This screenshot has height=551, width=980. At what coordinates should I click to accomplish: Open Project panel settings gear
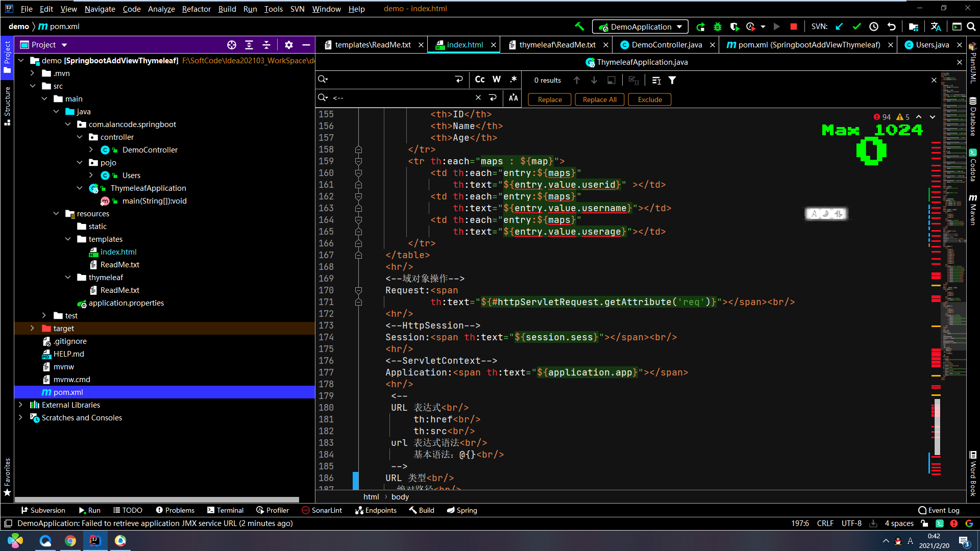point(289,45)
